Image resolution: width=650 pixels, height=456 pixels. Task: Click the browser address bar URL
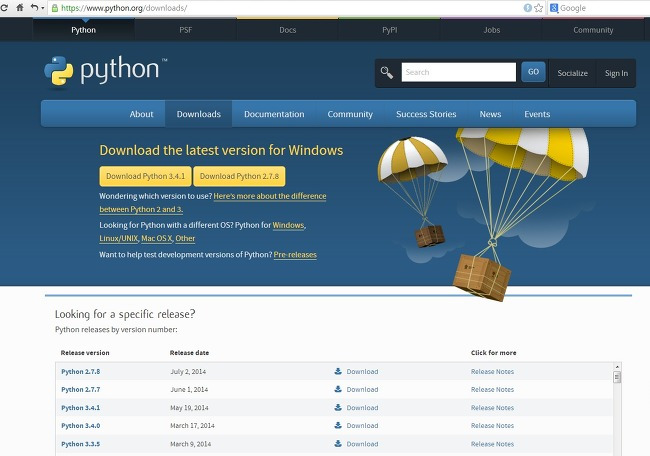click(x=124, y=8)
